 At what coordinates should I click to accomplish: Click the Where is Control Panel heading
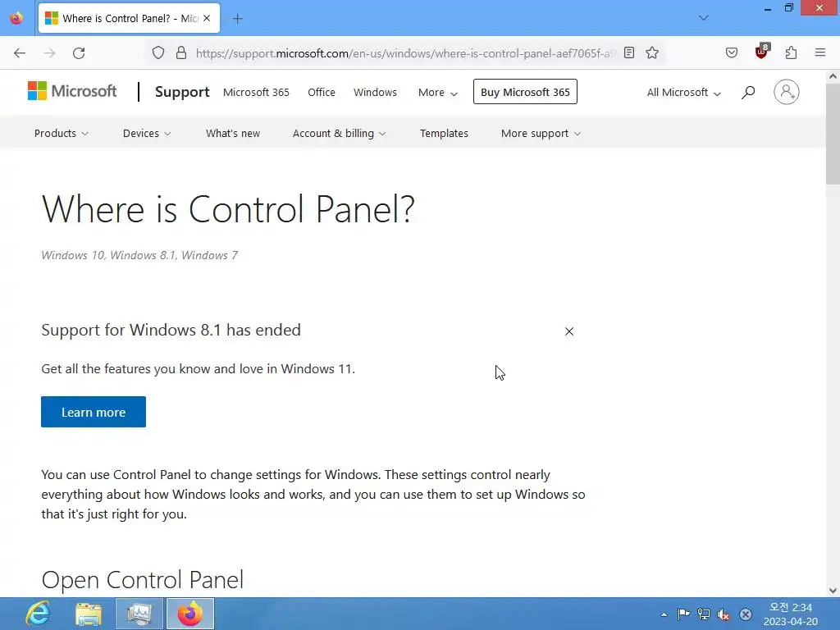point(228,209)
